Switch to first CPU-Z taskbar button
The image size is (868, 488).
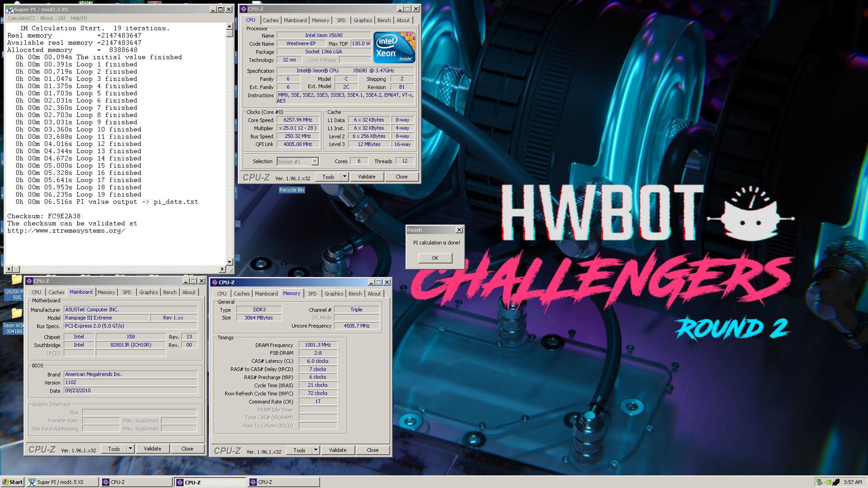pos(136,482)
